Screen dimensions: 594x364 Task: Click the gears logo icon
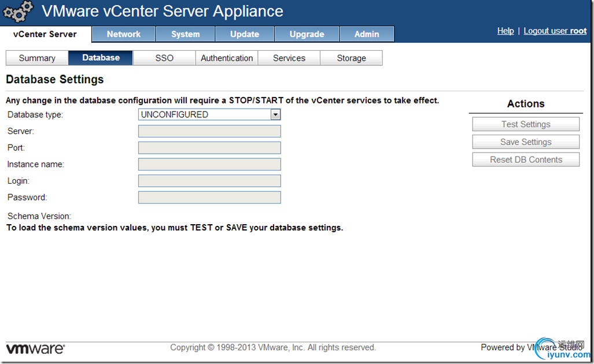[18, 12]
